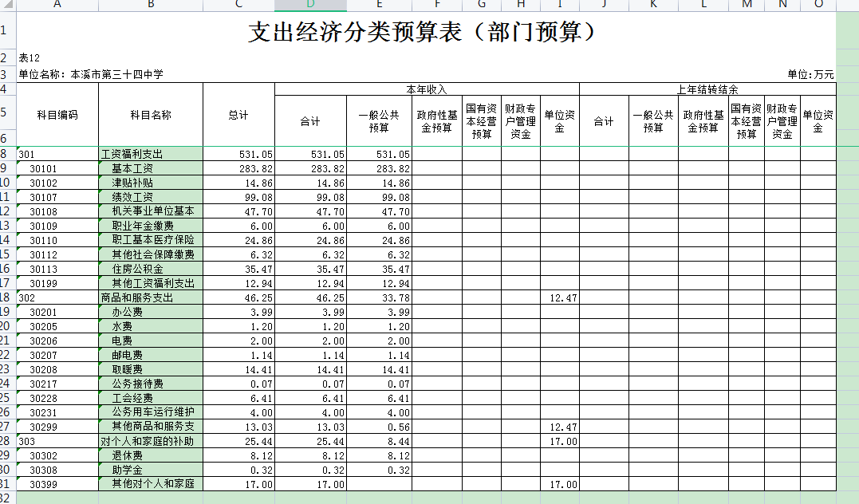This screenshot has height=504, width=859.
Task: Select row 28 header
Action: pos(7,441)
